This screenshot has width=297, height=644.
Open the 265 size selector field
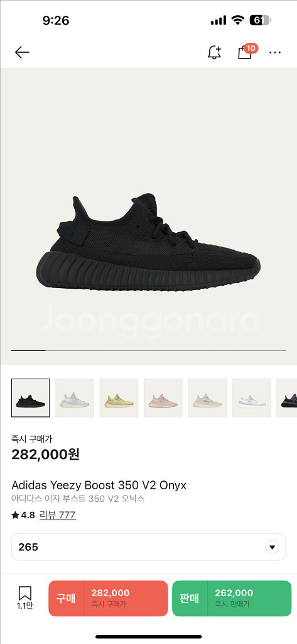coord(148,547)
